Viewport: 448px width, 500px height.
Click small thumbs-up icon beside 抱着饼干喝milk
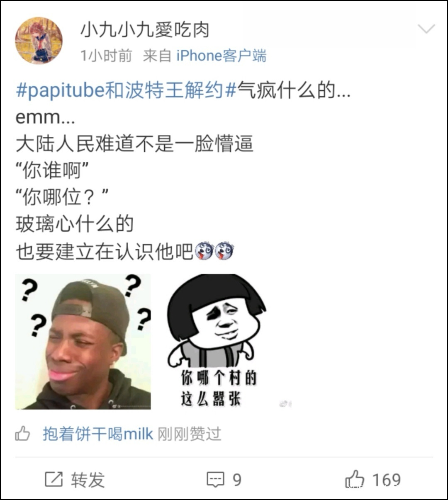point(23,434)
